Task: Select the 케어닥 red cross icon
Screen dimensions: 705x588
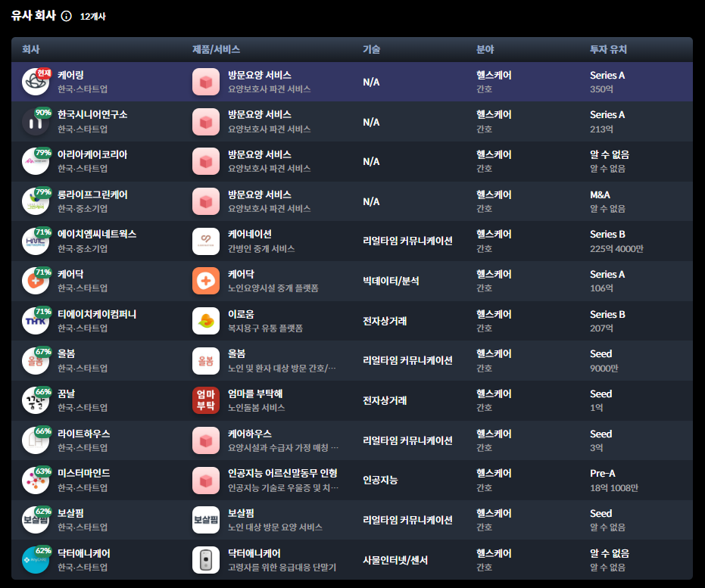Action: pos(205,280)
